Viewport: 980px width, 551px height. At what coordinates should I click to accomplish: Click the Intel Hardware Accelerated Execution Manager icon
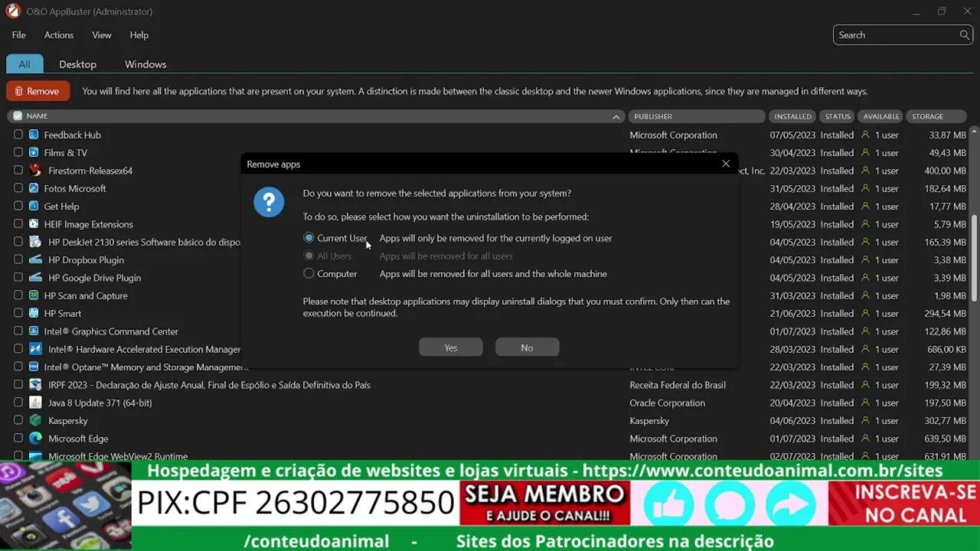pyautogui.click(x=35, y=349)
